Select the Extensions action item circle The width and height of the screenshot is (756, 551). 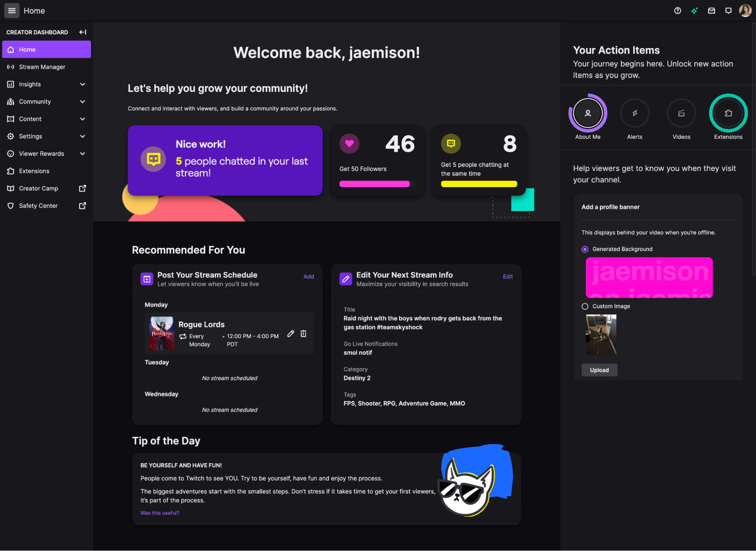pos(728,113)
